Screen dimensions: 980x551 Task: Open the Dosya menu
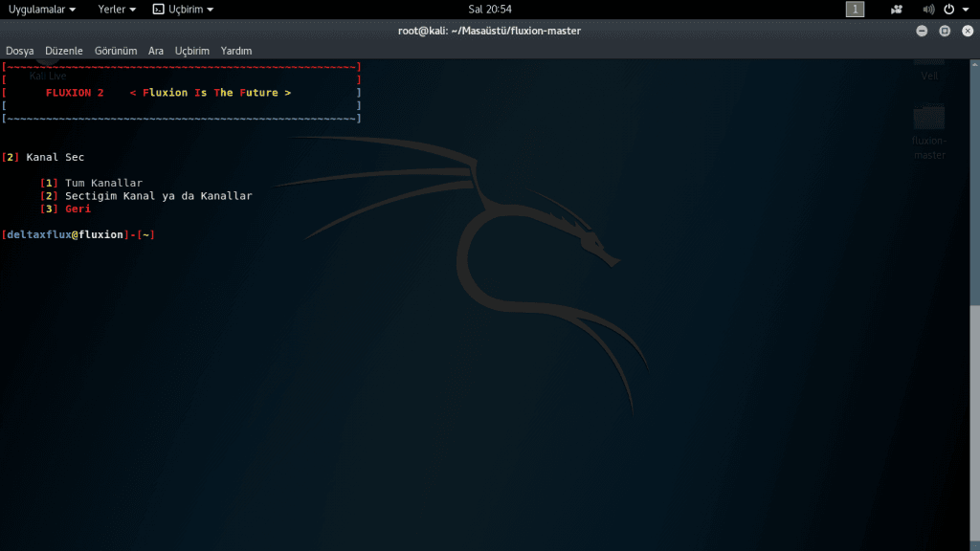pos(19,51)
